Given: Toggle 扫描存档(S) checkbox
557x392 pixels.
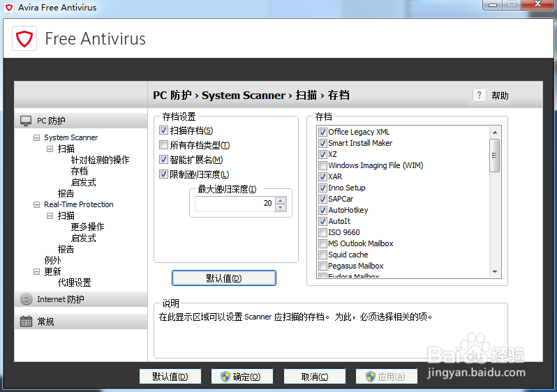Looking at the screenshot, I should [x=163, y=130].
